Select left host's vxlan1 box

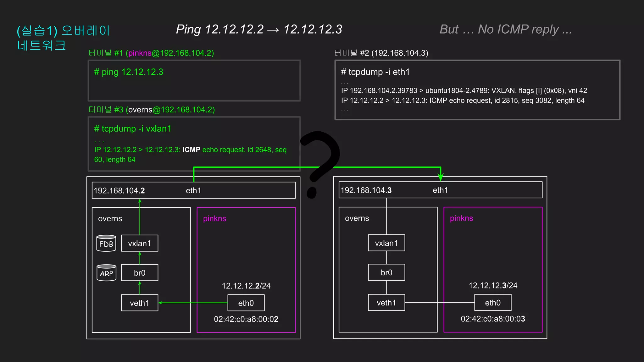pyautogui.click(x=140, y=243)
